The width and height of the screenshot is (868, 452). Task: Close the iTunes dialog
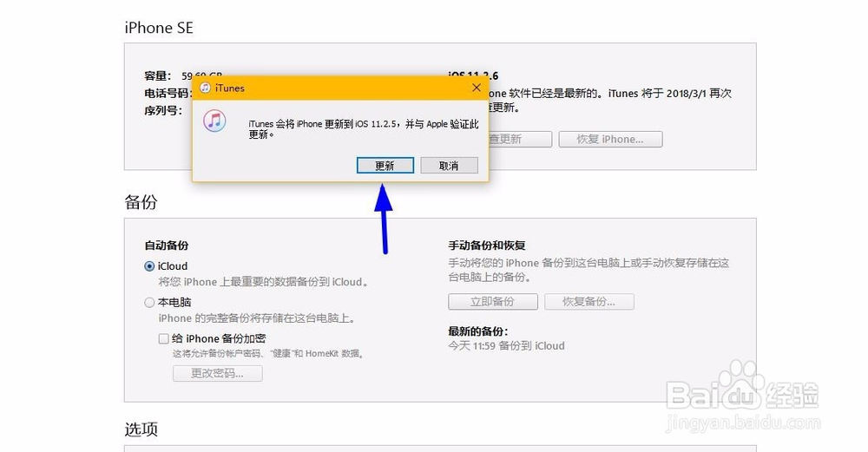(x=476, y=88)
